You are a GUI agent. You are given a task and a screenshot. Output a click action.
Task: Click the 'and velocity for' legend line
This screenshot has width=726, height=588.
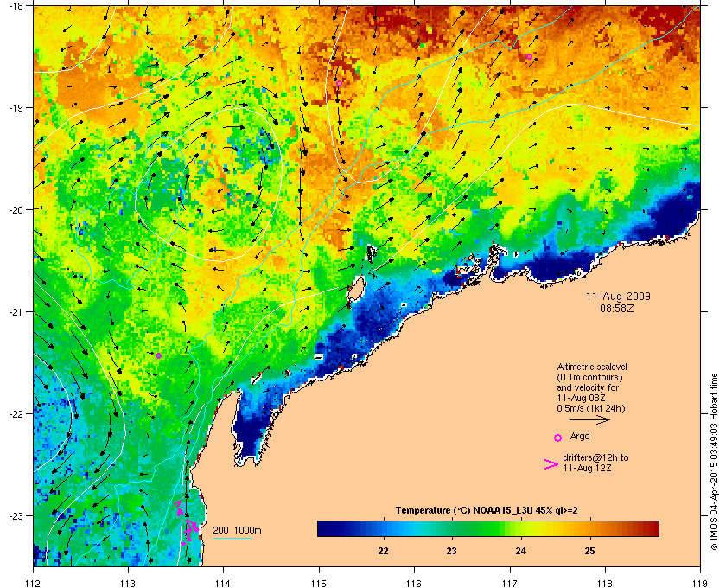coord(588,387)
